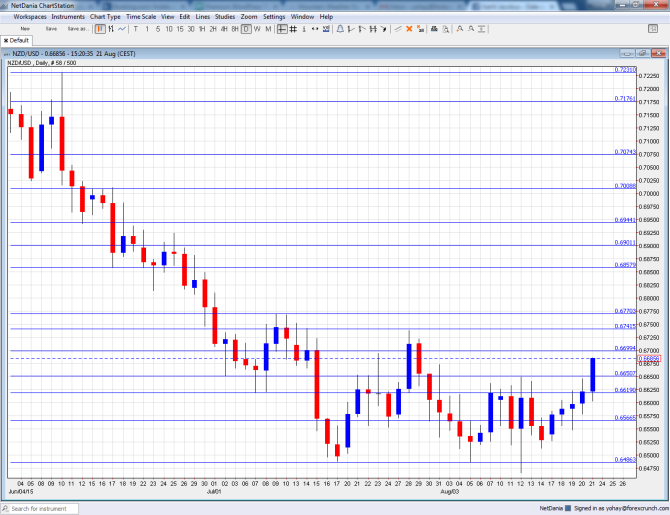Select candlestick chart type icon
670x515 pixels.
[x=100, y=29]
